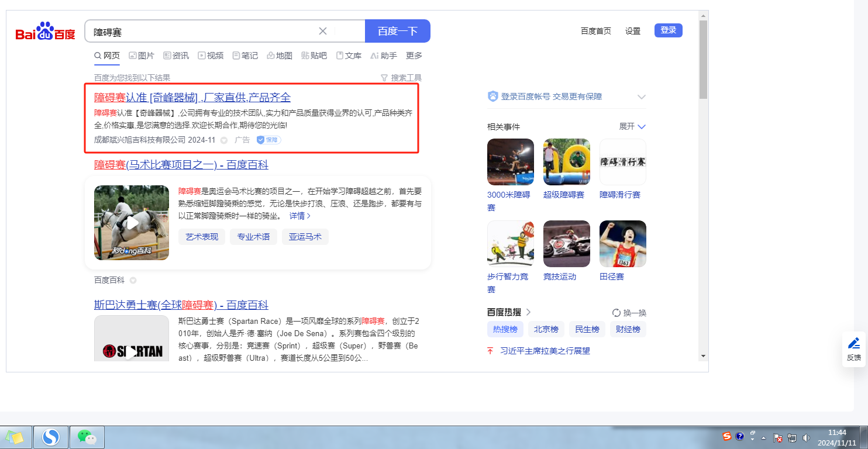Expand the 登录百度帐号 panel chevron
Viewport: 868px width, 449px height.
tap(641, 97)
